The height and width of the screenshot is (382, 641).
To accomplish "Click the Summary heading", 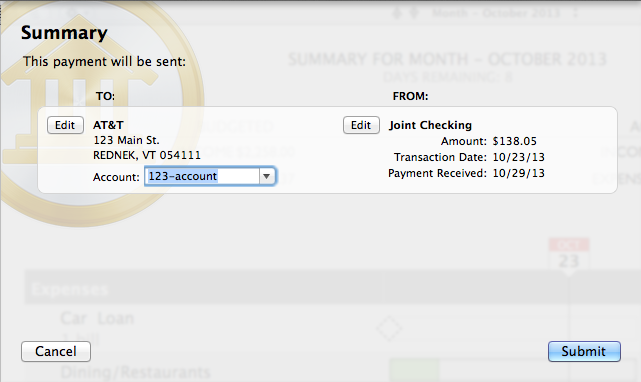I will point(64,33).
